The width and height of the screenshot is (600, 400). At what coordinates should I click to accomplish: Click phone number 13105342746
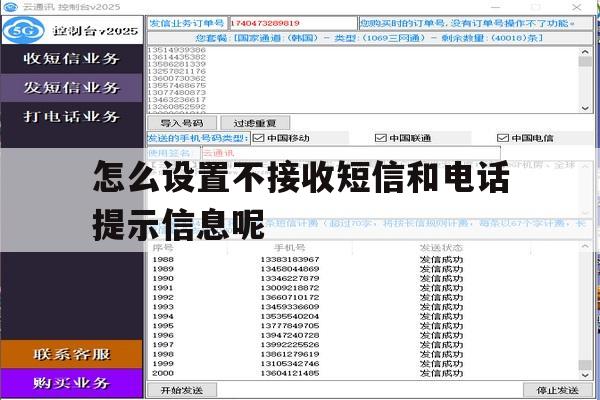pos(290,364)
